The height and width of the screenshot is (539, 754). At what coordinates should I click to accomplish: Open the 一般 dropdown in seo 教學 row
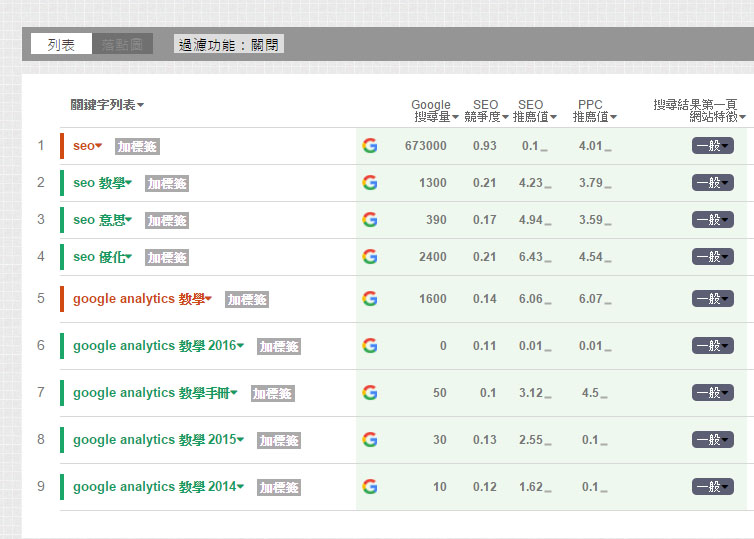713,183
